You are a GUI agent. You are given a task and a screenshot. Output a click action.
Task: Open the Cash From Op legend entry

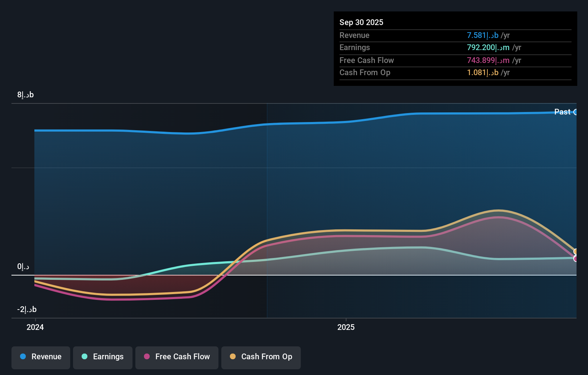[261, 357]
